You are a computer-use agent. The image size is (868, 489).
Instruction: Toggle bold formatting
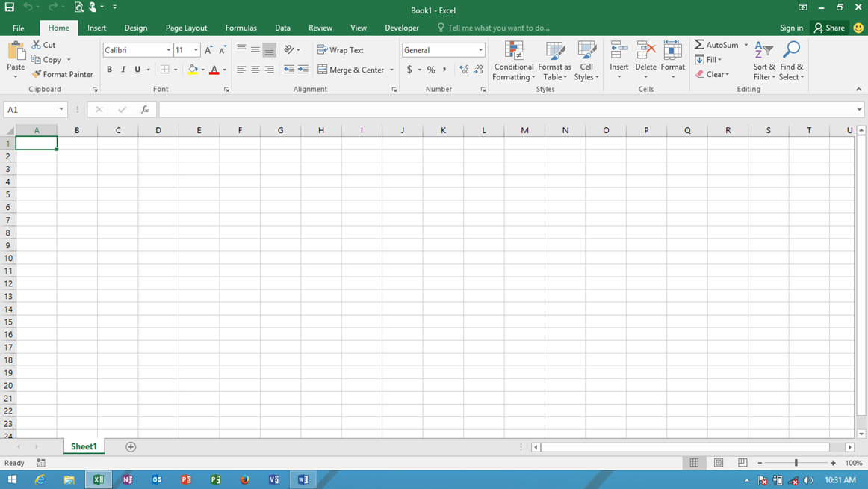pos(109,69)
